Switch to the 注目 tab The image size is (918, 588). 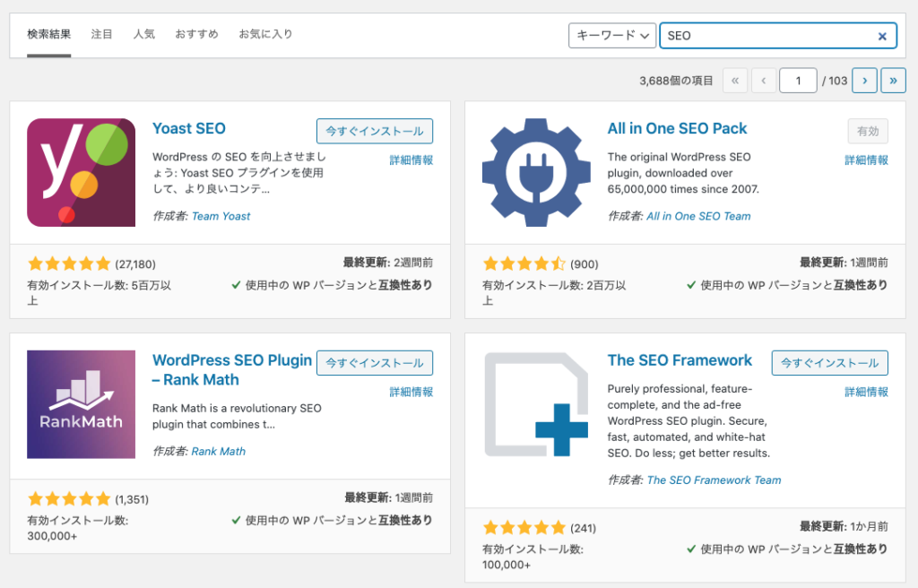(x=102, y=34)
